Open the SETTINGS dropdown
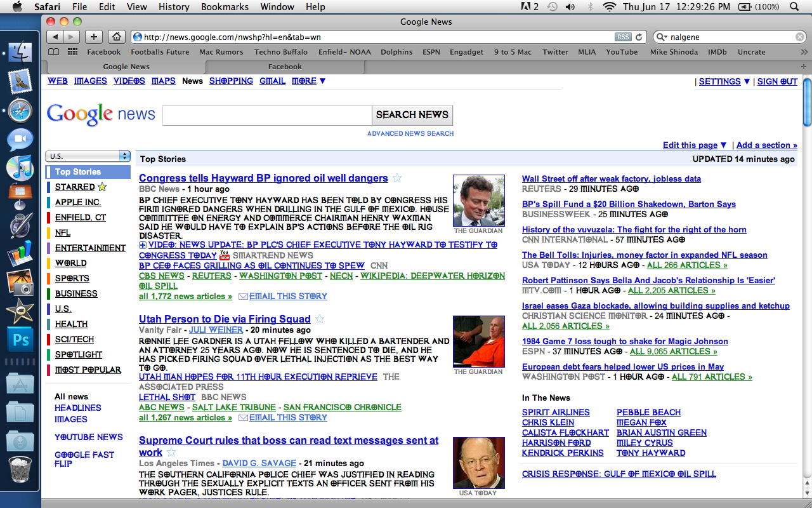Screen dimensions: 812x508 point(724,81)
